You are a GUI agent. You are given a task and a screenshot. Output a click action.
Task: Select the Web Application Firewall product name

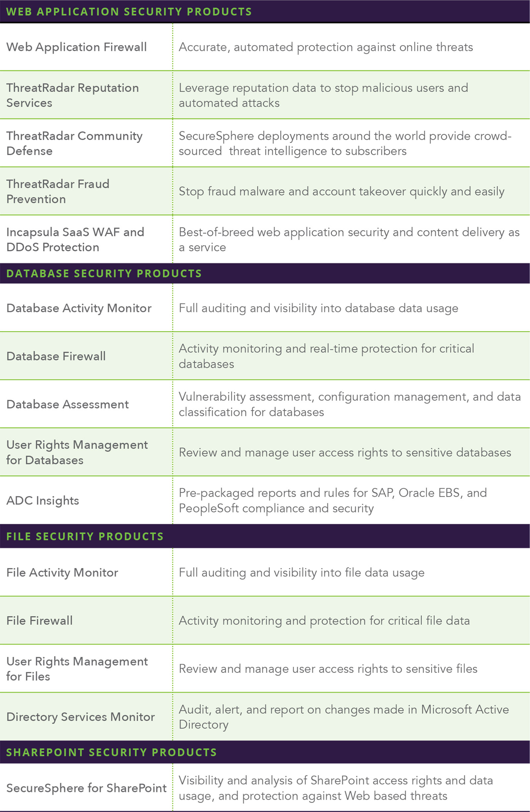coord(77,47)
